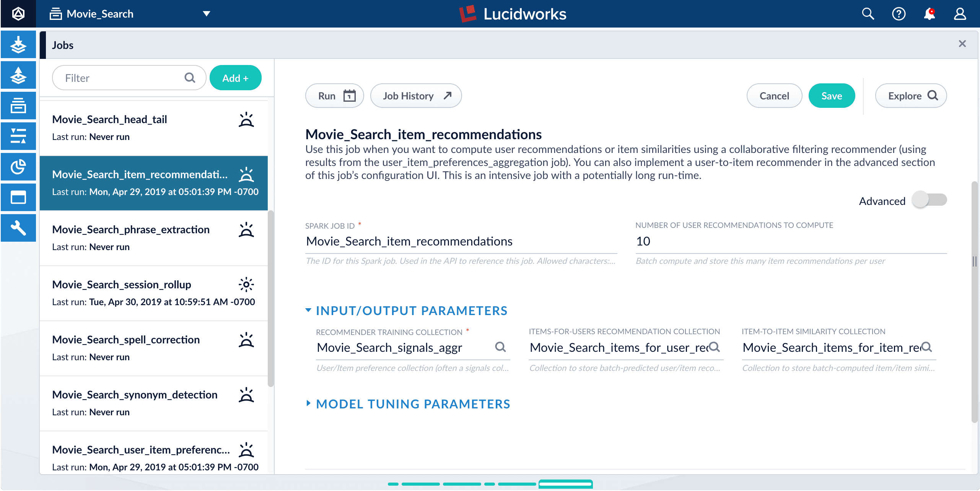Click the second bottom panel indicator bar
This screenshot has height=491, width=980.
[x=420, y=484]
